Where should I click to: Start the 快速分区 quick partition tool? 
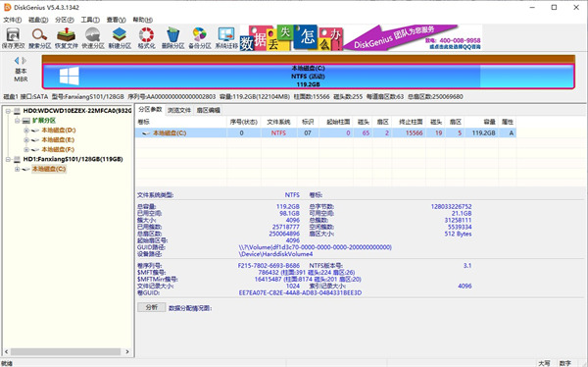click(93, 38)
